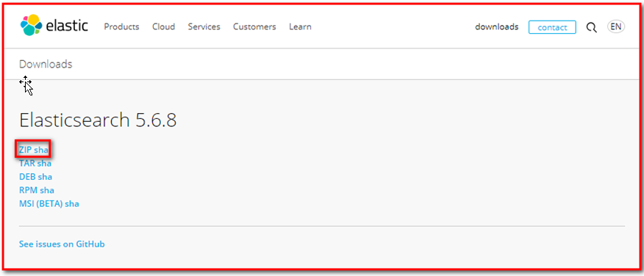Open the Services menu
644x276 pixels.
click(204, 26)
